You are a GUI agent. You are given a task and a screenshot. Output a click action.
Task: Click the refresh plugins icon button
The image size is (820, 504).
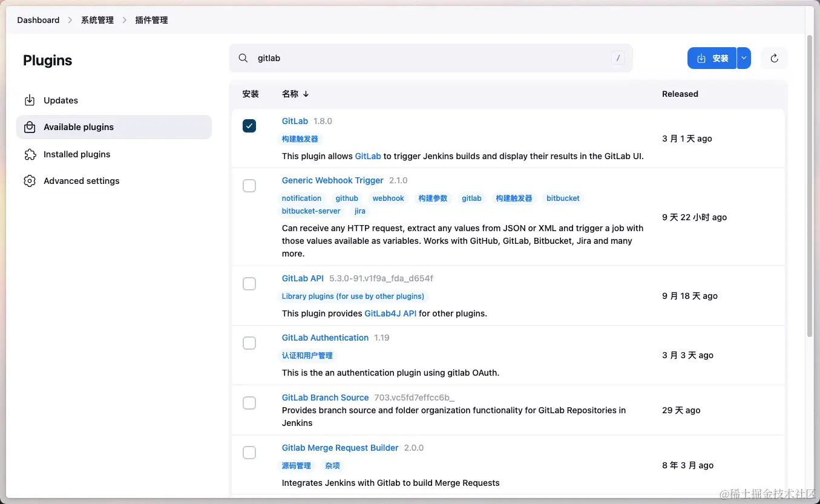coord(774,58)
